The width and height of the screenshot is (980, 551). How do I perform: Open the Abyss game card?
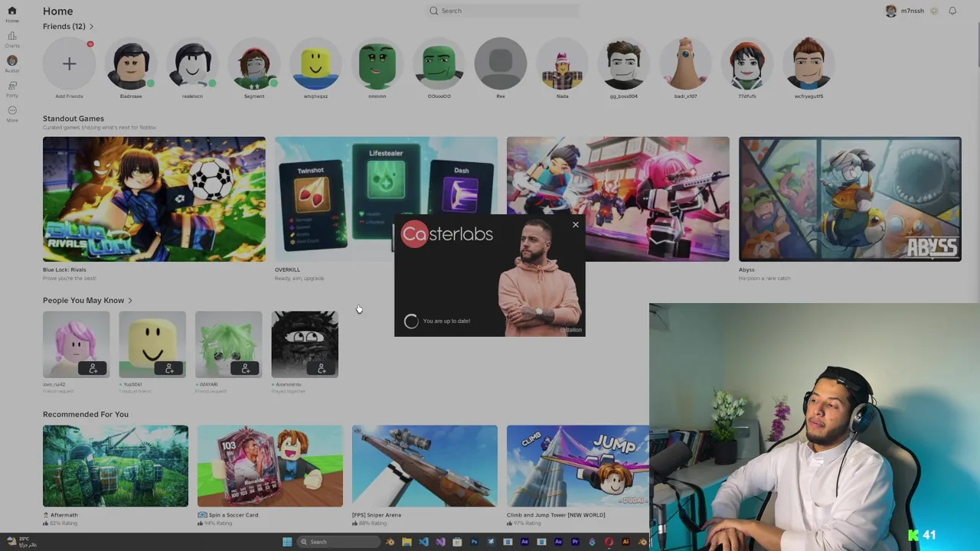[x=850, y=199]
